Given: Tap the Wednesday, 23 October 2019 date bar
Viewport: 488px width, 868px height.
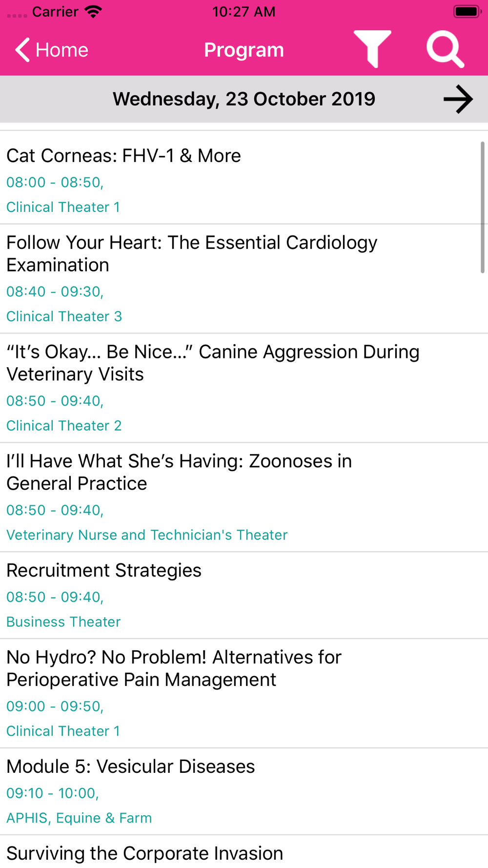Looking at the screenshot, I should point(244,99).
